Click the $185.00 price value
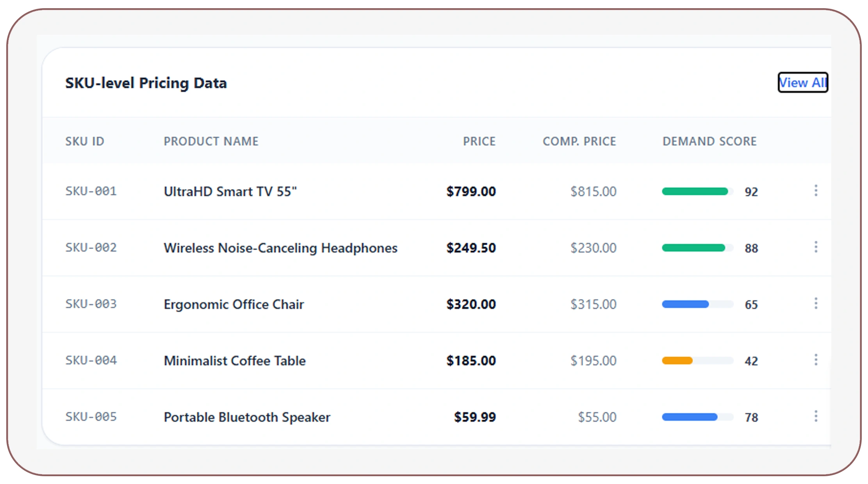This screenshot has width=868, height=484. [471, 361]
